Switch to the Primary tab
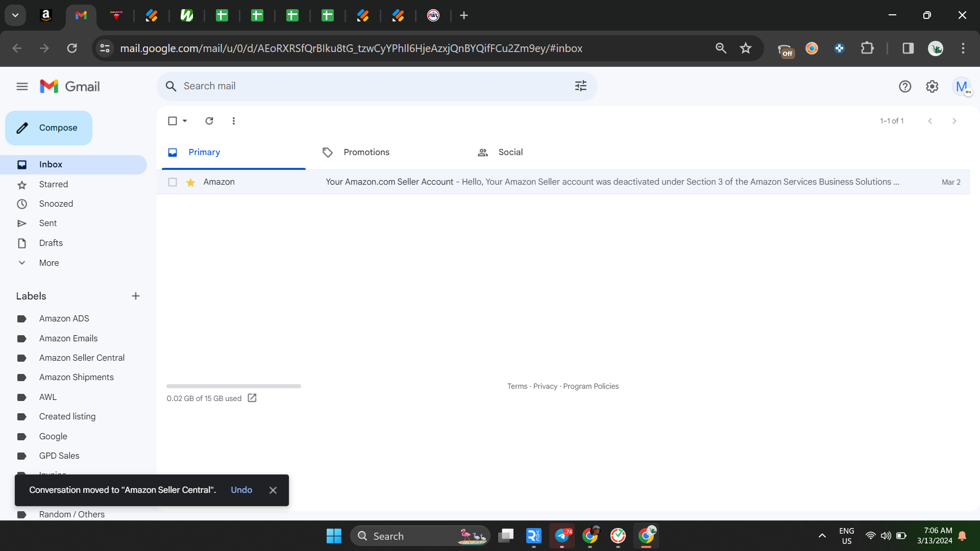The height and width of the screenshot is (551, 980). 234,153
